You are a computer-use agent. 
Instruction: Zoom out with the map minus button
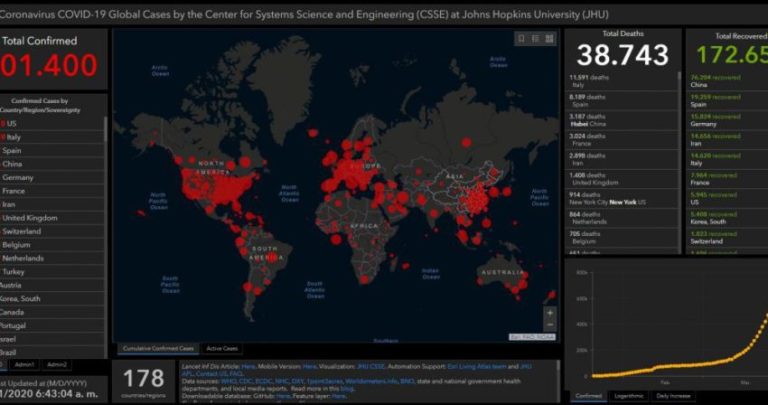[x=549, y=326]
